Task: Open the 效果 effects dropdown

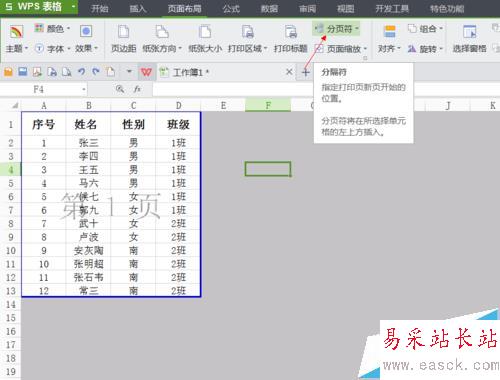Action: [86, 39]
